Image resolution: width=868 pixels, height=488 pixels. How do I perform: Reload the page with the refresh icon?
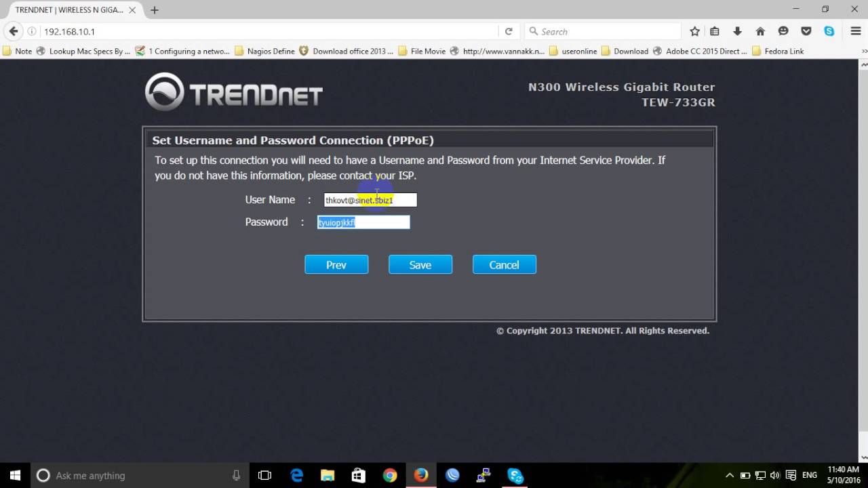point(509,31)
